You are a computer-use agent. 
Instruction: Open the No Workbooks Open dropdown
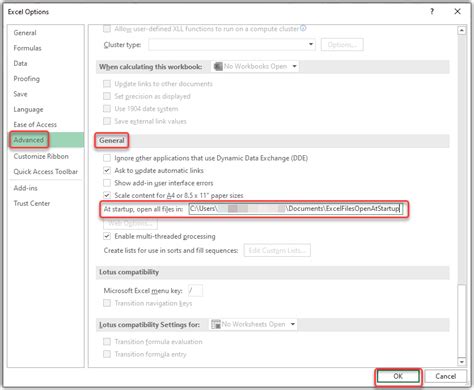point(255,67)
